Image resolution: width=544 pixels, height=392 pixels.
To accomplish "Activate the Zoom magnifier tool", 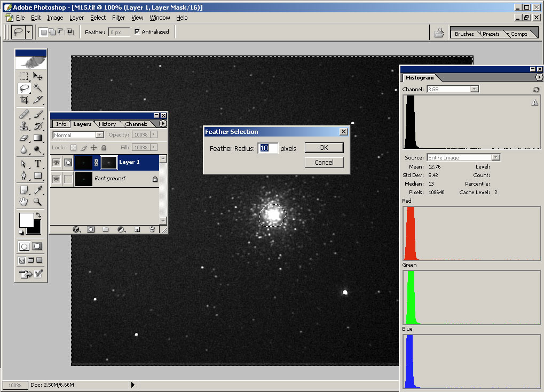I will tap(38, 202).
